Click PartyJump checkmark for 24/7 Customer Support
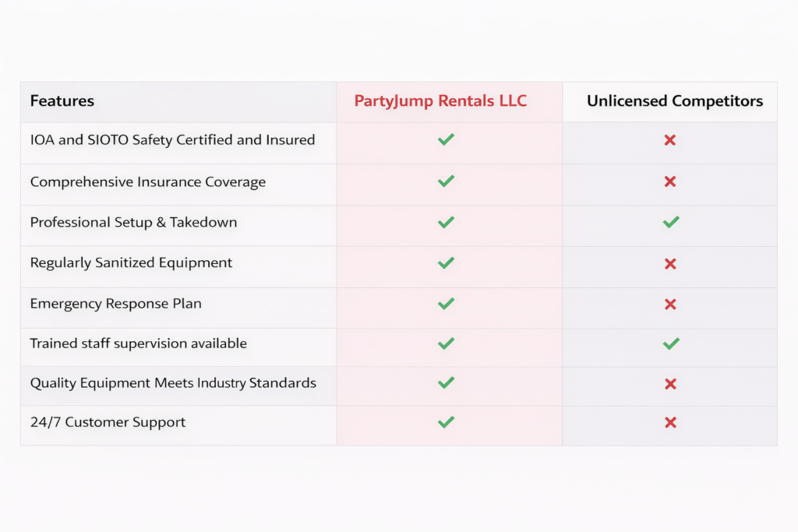Screen dimensions: 798x532 446,423
